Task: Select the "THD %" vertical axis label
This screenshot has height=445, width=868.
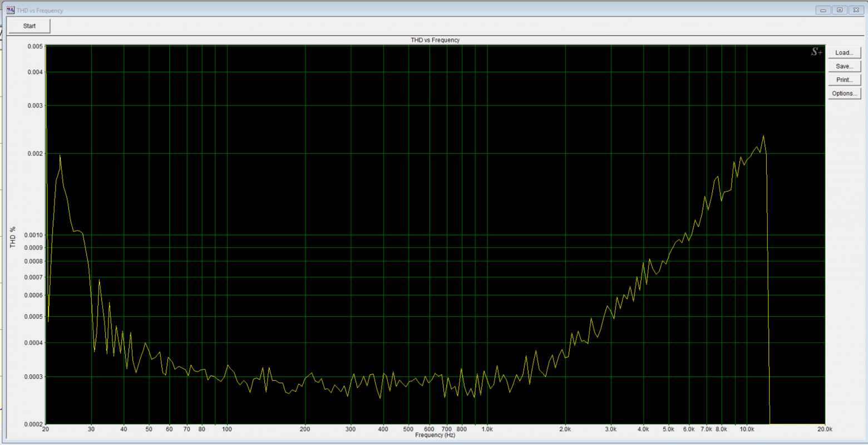Action: [13, 237]
